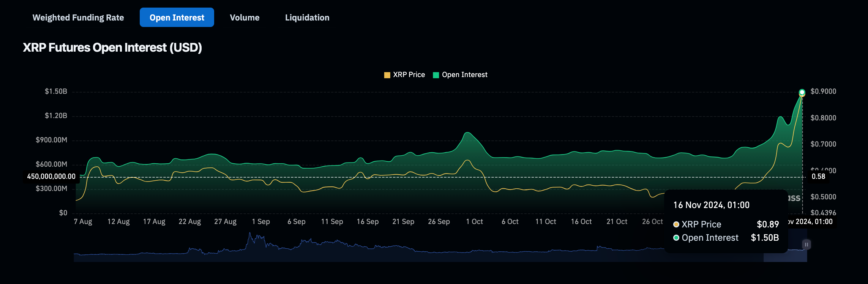868x284 pixels.
Task: Click the 21 Sep x-axis label
Action: point(403,222)
